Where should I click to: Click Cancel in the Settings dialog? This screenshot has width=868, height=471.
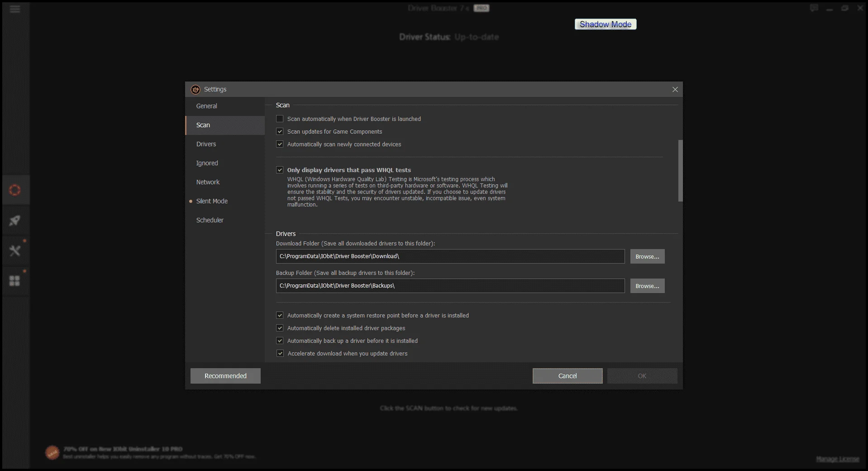pos(568,376)
